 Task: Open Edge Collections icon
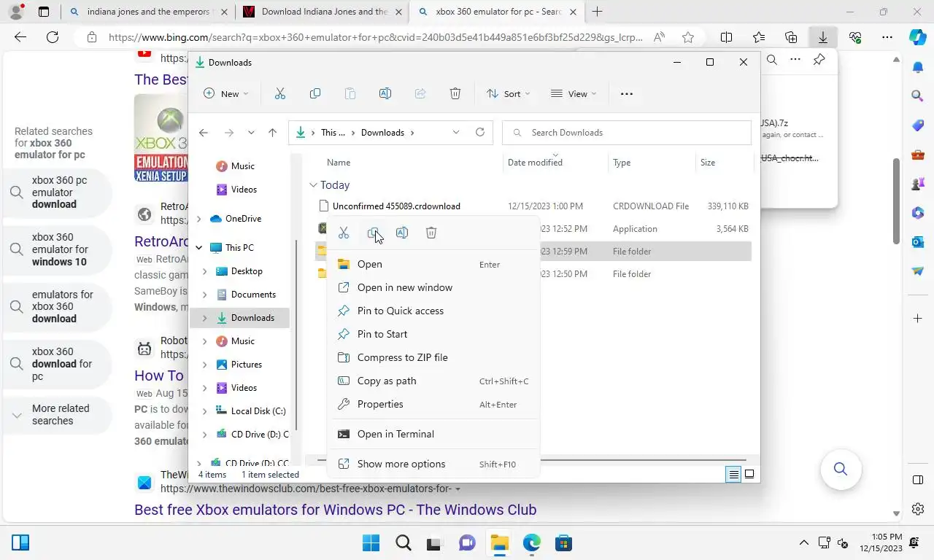pyautogui.click(x=791, y=37)
